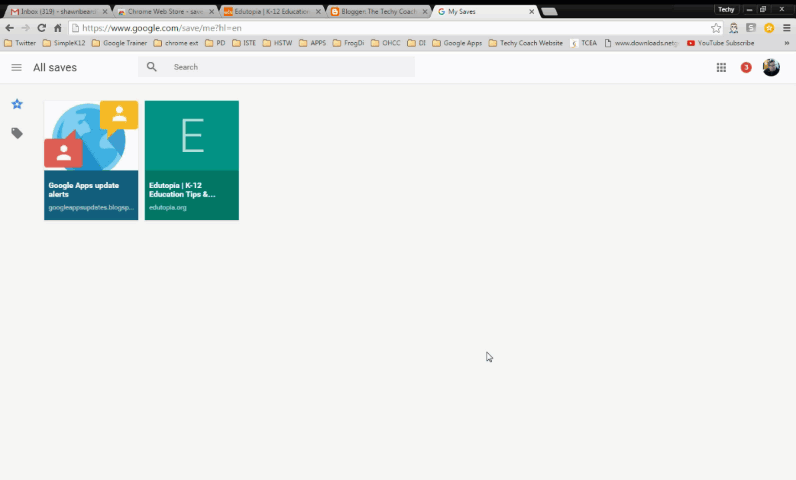Open the Google apps grid launcher
This screenshot has height=480, width=796.
coord(721,67)
